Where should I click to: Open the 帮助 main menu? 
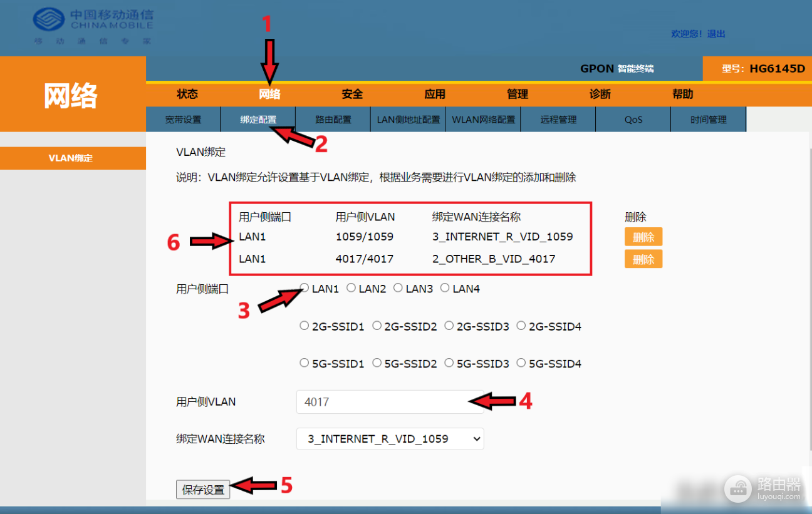click(683, 94)
